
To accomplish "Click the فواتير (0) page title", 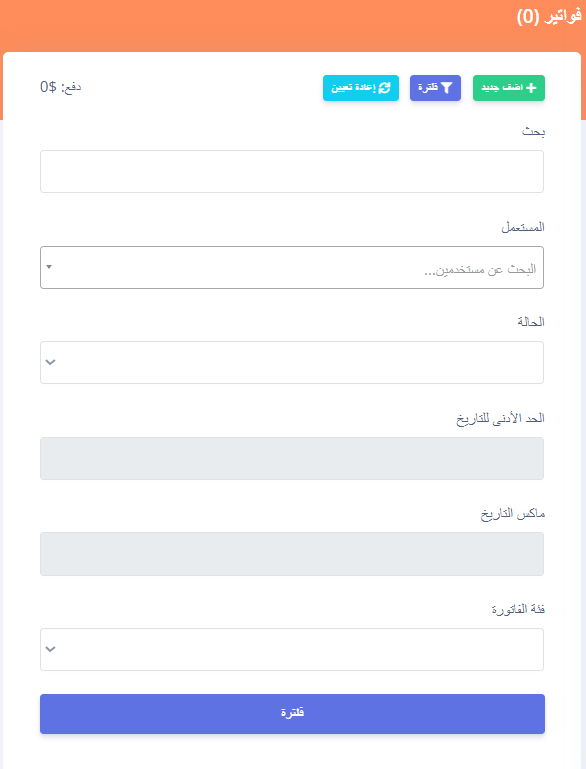I will (x=549, y=17).
